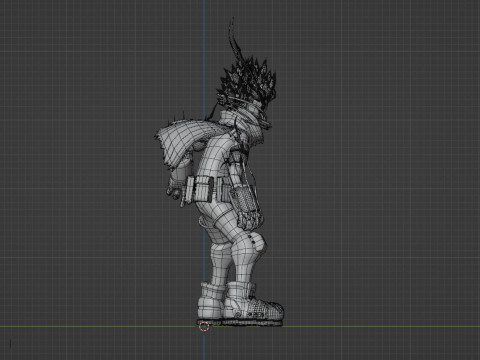
Task: Click the mesh-textured forearm gauntlet
Action: click(244, 199)
